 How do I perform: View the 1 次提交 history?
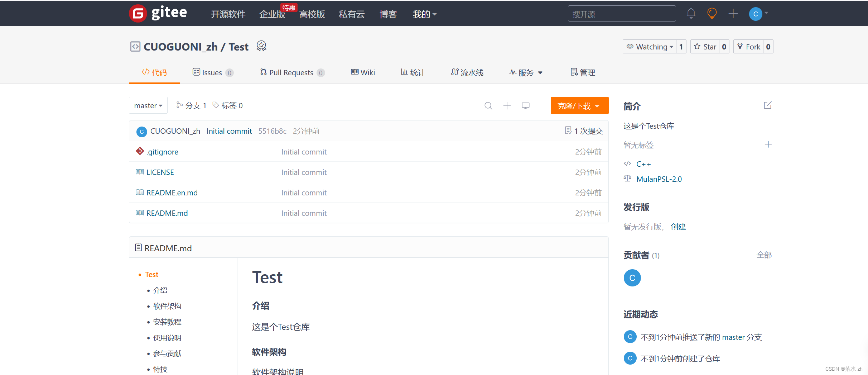coord(584,131)
